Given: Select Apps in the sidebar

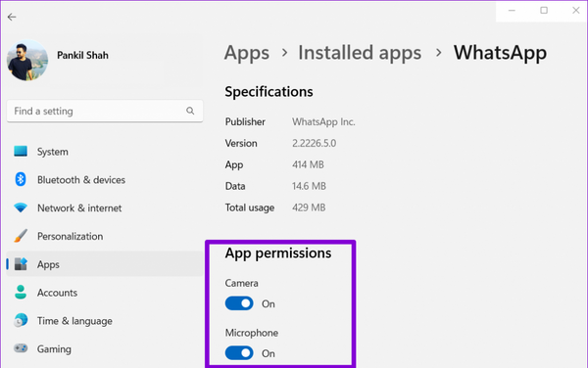Looking at the screenshot, I should [105, 264].
